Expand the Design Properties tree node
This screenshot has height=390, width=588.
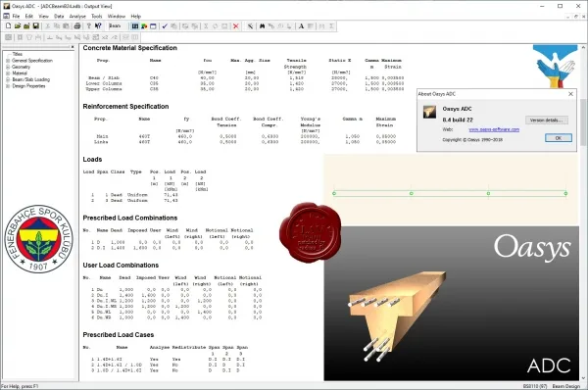[8, 86]
